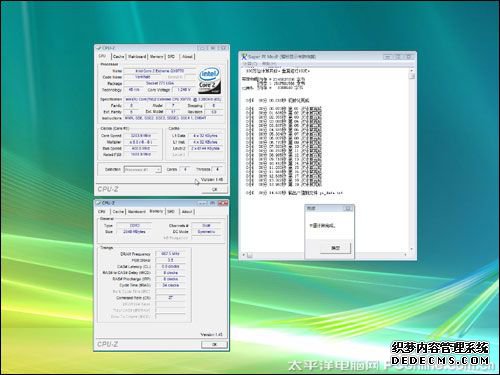Click the Cores count field

[185, 170]
